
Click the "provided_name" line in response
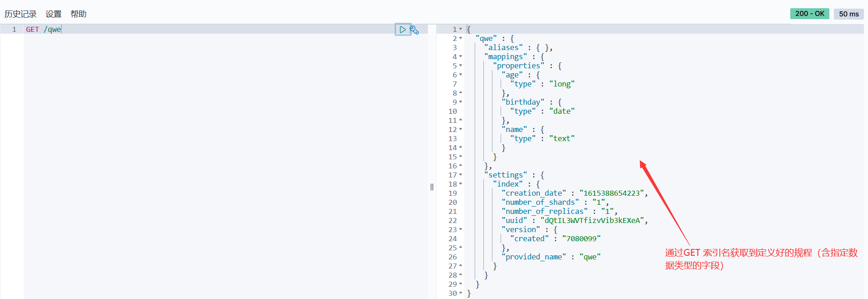click(551, 257)
